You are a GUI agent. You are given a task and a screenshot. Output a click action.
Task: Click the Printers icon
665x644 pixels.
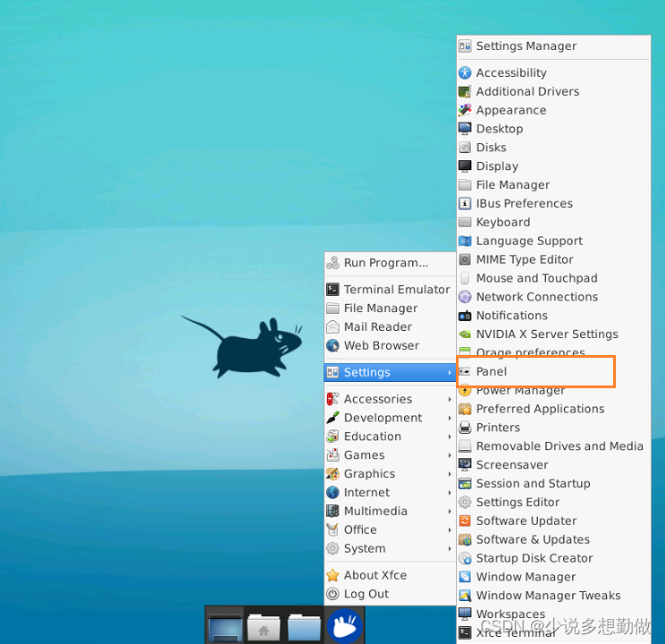[465, 428]
